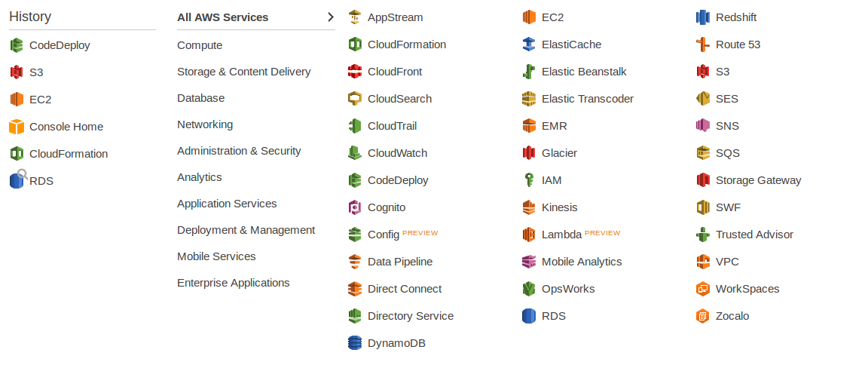Image resolution: width=868 pixels, height=365 pixels.
Task: Expand the All AWS Services chevron arrow
Action: [331, 17]
